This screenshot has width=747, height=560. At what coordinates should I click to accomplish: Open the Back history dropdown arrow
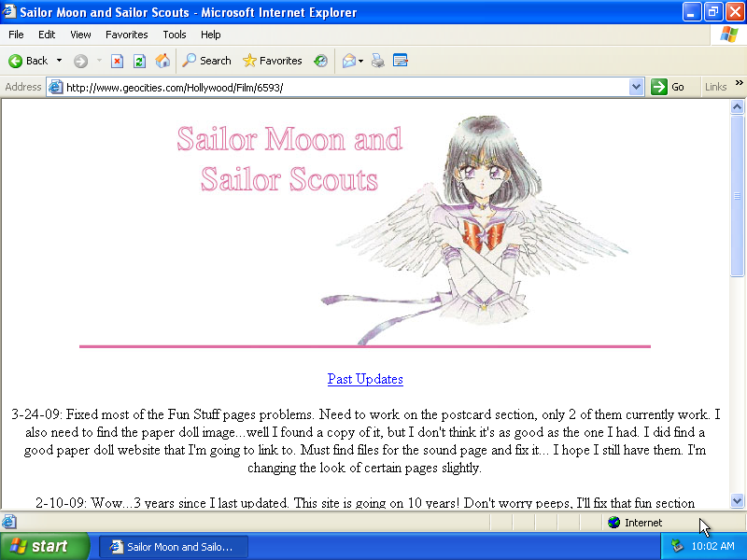tap(59, 61)
